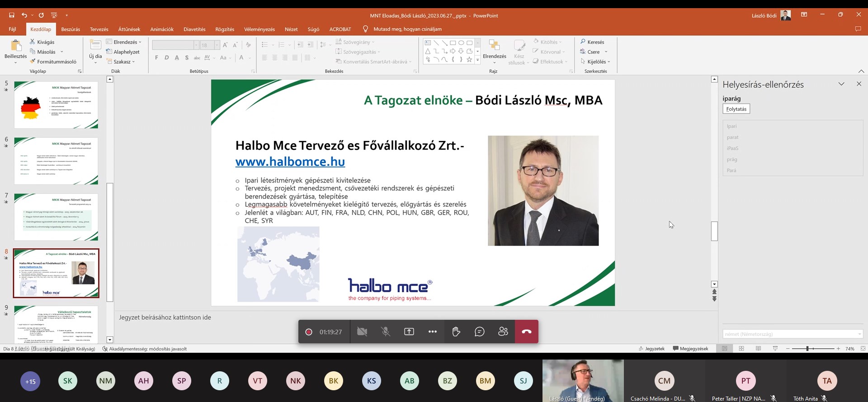This screenshot has height=402, width=868.
Task: Click the Save icon in quick access toolbar
Action: point(12,15)
